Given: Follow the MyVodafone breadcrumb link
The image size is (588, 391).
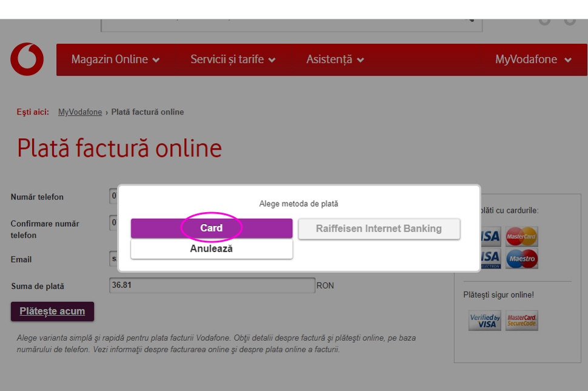Looking at the screenshot, I should [80, 112].
